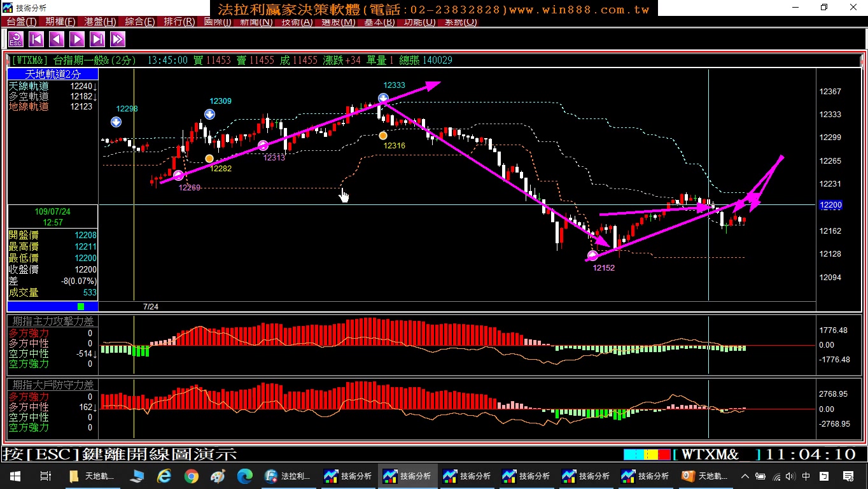Select the 天地軌道2分 indicator header

click(x=53, y=74)
